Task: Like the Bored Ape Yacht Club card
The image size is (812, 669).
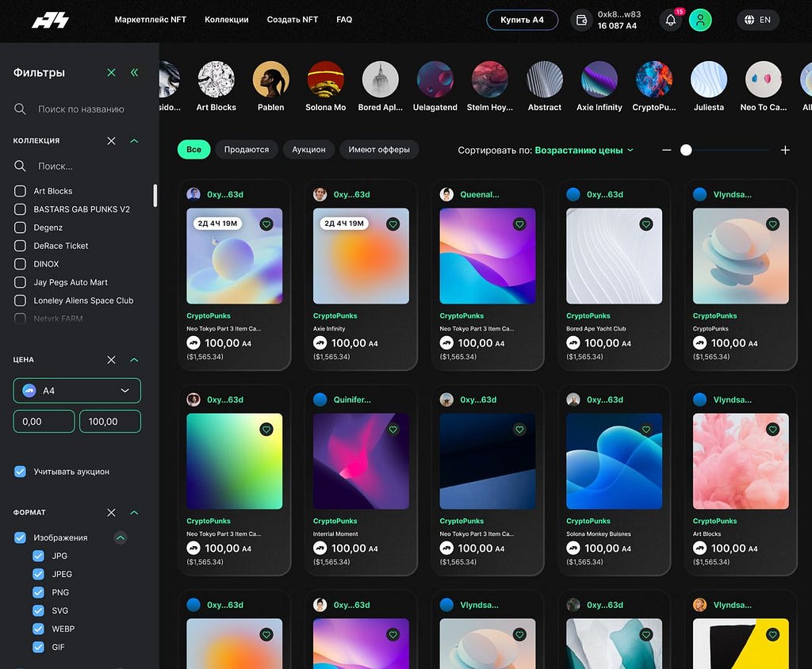Action: (645, 224)
